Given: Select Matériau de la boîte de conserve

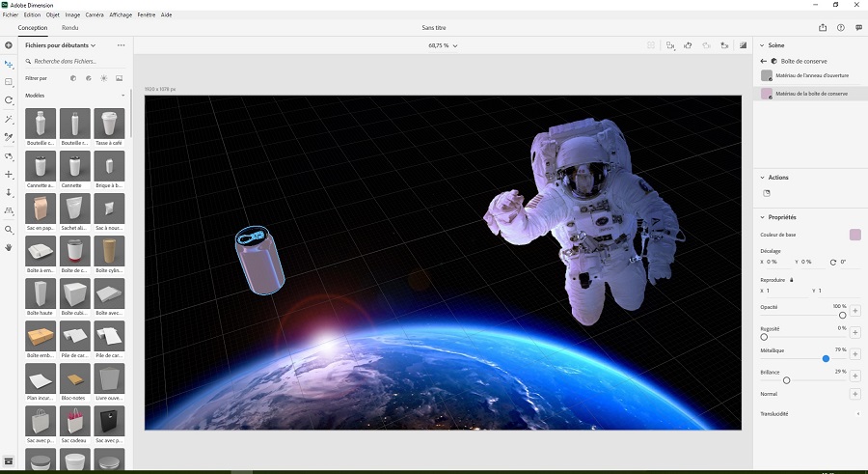Looking at the screenshot, I should click(810, 94).
